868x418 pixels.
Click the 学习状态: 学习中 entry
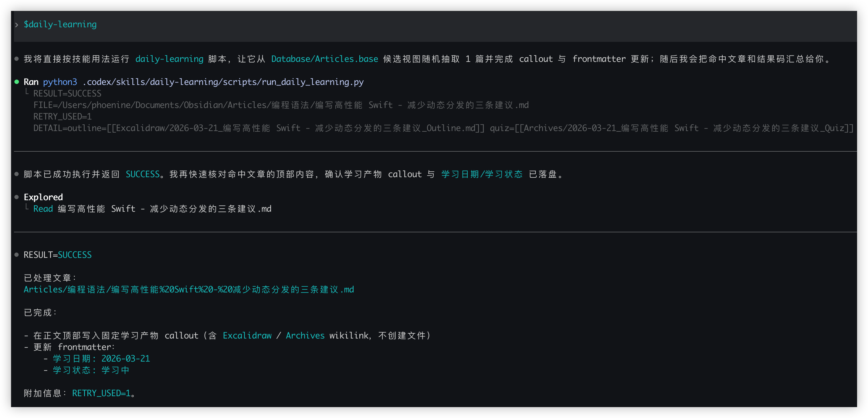click(91, 370)
